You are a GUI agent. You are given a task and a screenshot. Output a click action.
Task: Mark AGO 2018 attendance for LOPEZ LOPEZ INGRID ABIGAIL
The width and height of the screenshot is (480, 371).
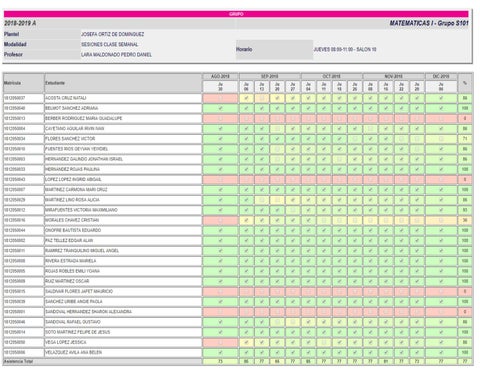coord(220,180)
